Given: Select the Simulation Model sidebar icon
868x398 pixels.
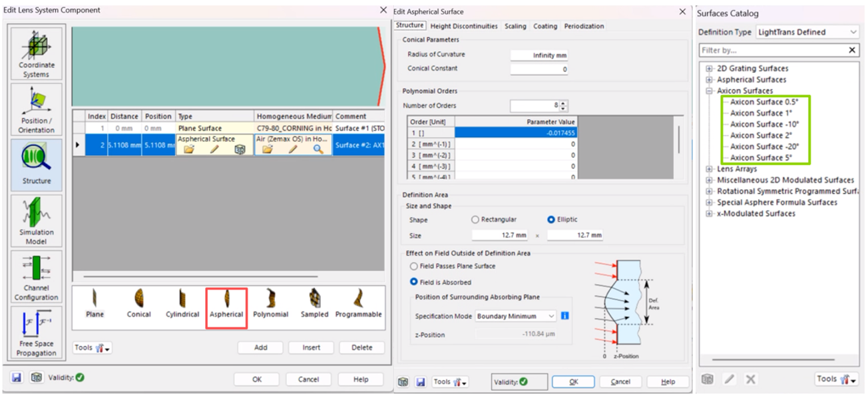Looking at the screenshot, I should click(x=37, y=220).
